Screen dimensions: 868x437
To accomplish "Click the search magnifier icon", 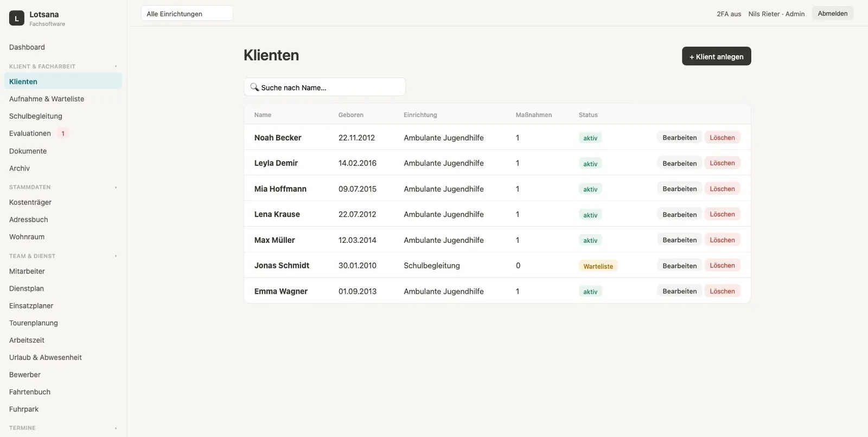I will [x=254, y=87].
